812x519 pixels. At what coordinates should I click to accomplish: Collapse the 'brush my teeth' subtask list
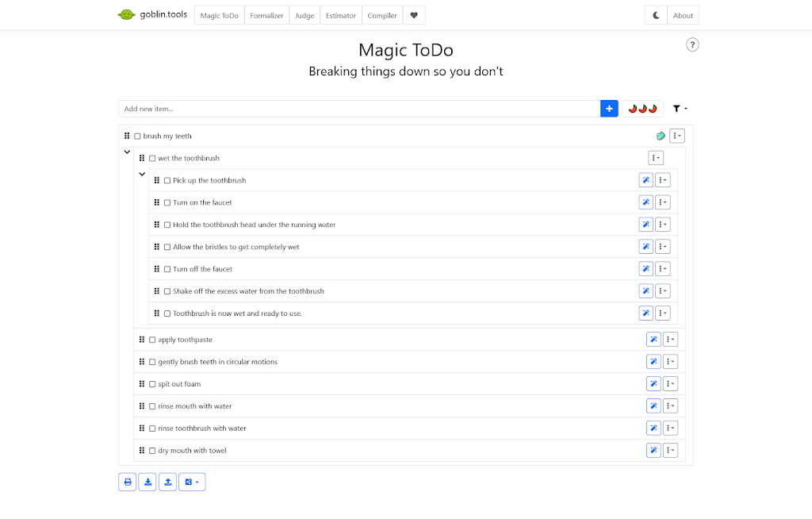click(x=127, y=152)
